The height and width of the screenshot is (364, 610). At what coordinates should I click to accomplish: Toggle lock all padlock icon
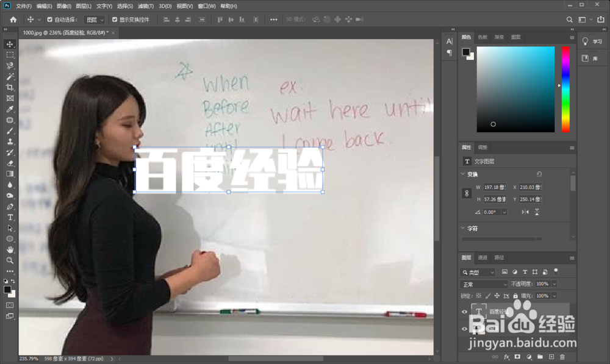[x=515, y=296]
